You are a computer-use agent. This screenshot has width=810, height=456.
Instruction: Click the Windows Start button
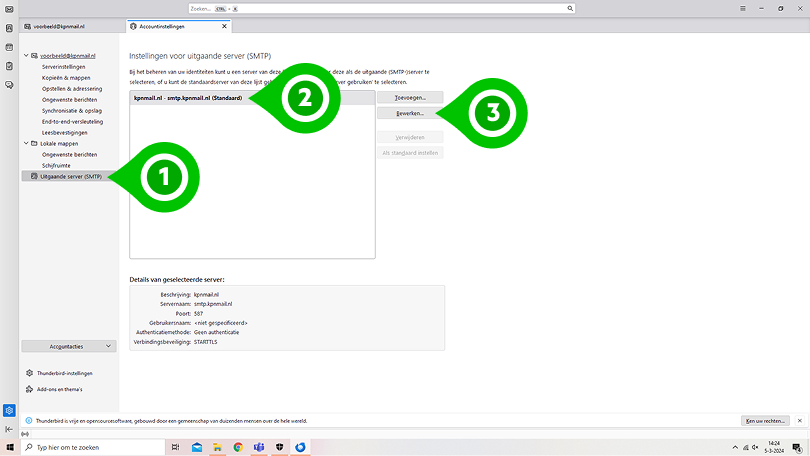10,447
